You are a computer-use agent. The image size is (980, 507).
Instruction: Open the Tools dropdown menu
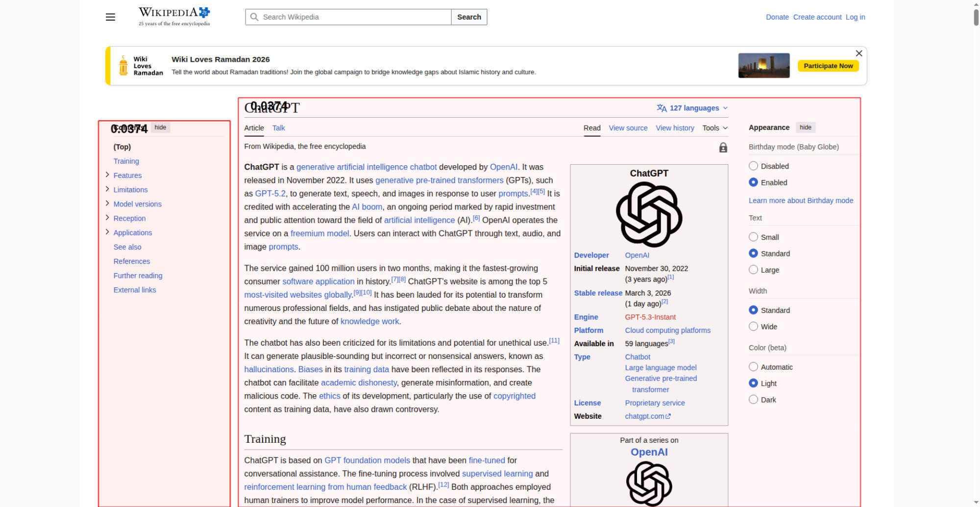pyautogui.click(x=714, y=128)
